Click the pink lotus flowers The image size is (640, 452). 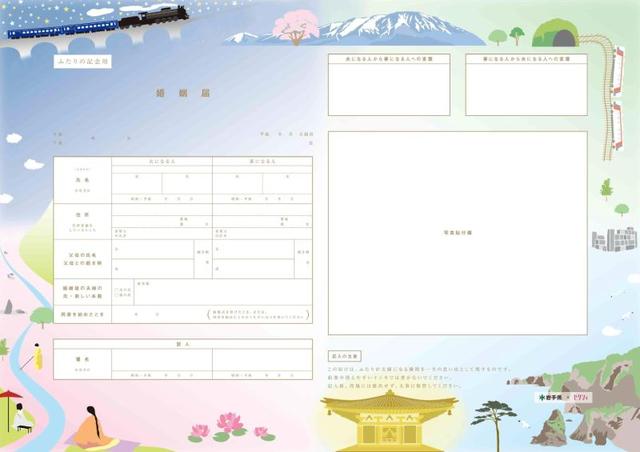pos(231,426)
